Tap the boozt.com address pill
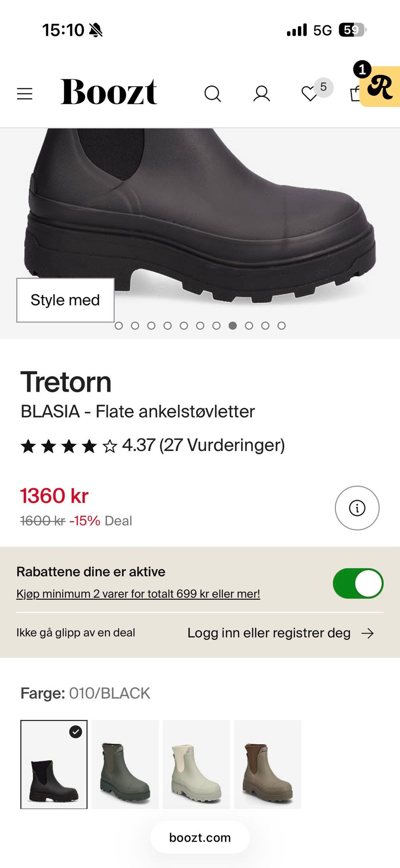Viewport: 400px width, 868px height. [200, 838]
